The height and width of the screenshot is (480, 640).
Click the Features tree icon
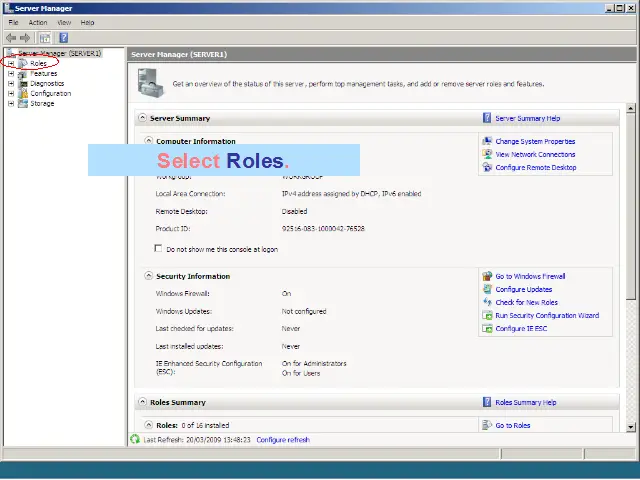pos(23,73)
